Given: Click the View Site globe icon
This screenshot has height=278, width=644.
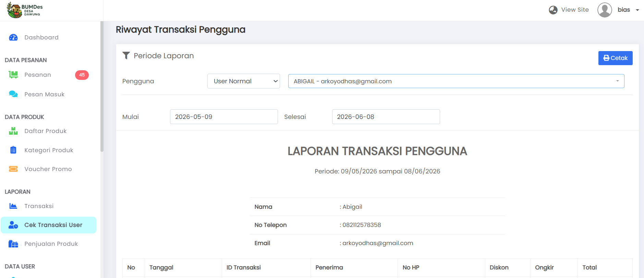Looking at the screenshot, I should point(553,10).
